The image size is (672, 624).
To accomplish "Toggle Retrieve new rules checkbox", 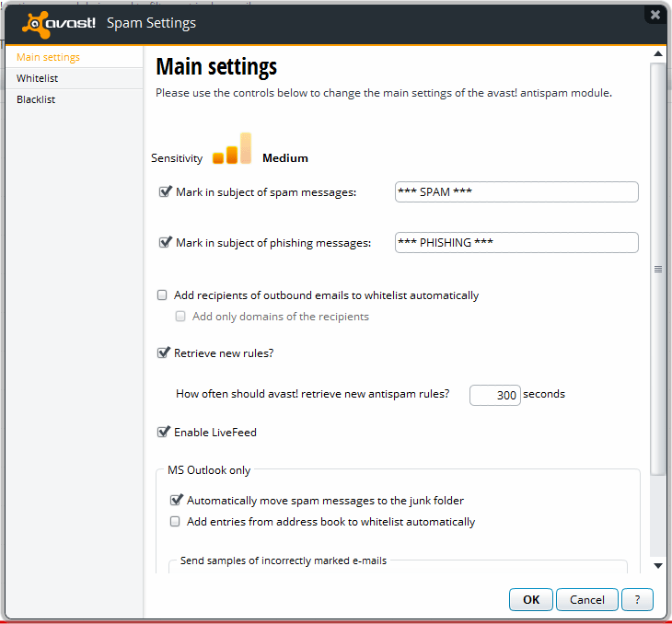I will tap(164, 352).
